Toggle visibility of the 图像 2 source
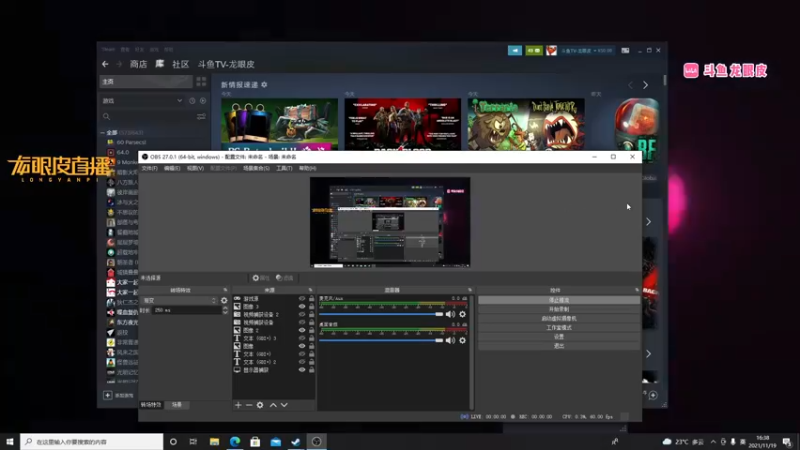Screen dimensions: 800x450 point(302,330)
